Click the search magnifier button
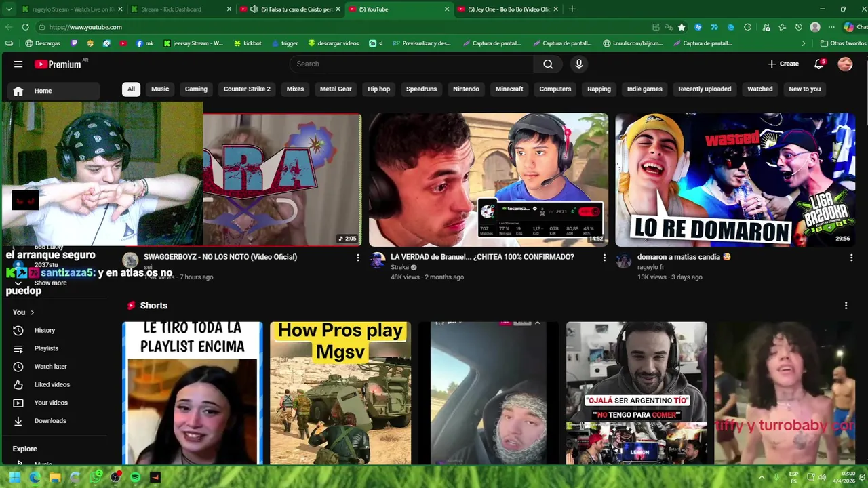 (x=548, y=64)
